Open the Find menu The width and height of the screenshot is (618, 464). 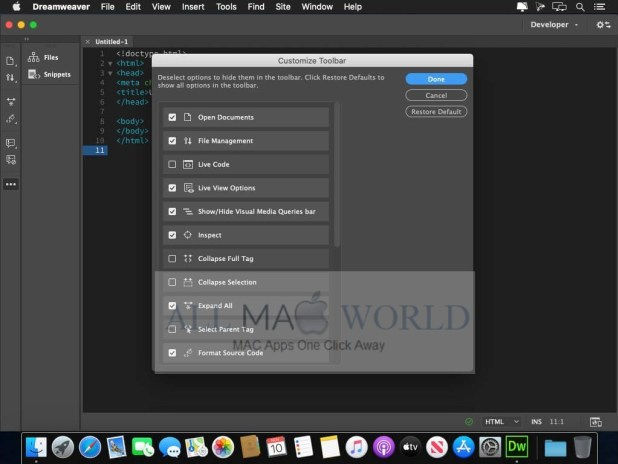tap(256, 7)
